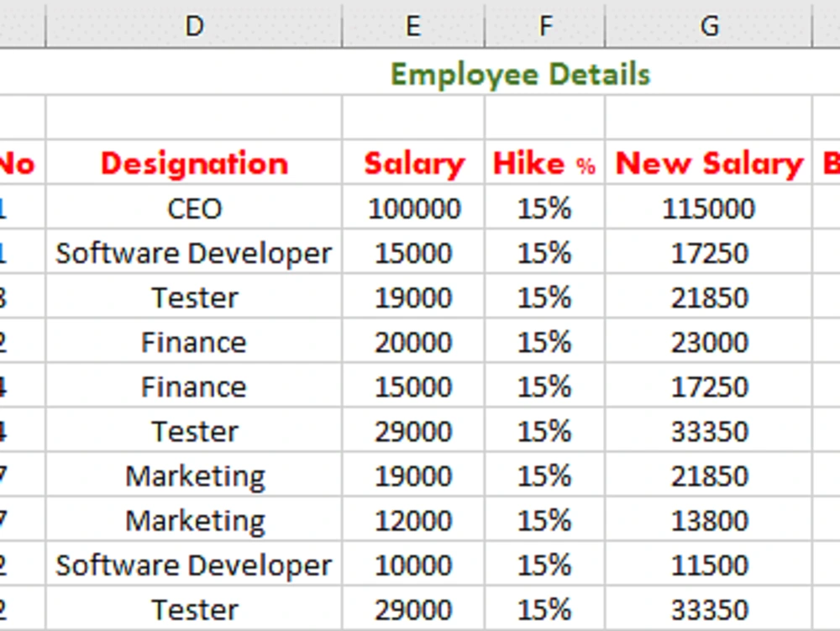
Task: Select salary cell 100000
Action: point(413,208)
